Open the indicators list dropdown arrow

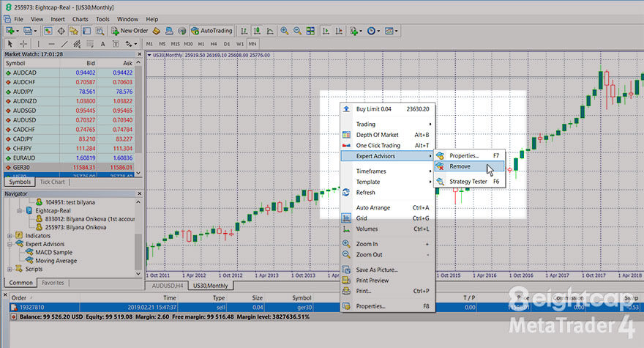click(360, 31)
